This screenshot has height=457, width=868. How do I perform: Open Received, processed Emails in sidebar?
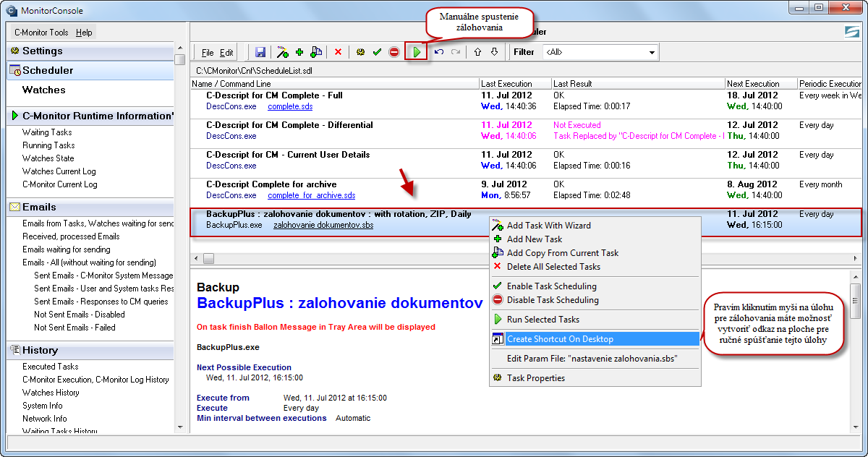tap(71, 236)
